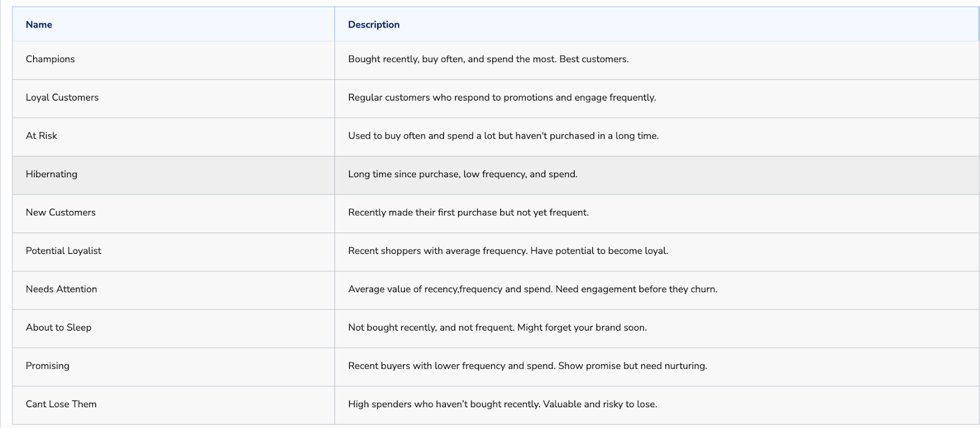Click the Name column header
The image size is (980, 428).
click(39, 25)
